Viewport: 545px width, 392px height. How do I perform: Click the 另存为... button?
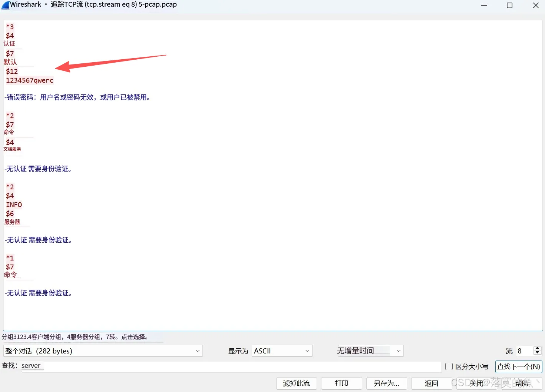click(x=386, y=383)
